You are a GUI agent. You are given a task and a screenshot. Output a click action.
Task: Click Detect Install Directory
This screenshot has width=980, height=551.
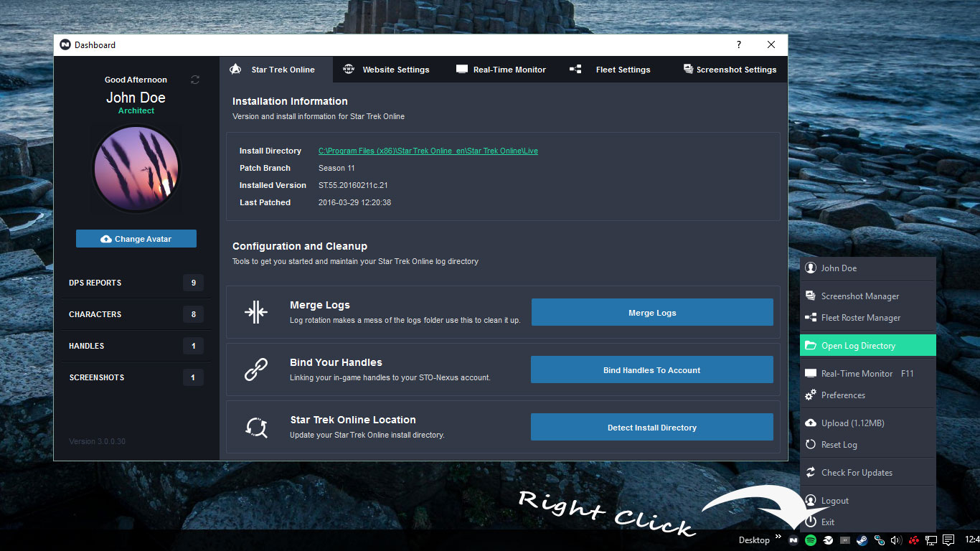[x=651, y=427]
